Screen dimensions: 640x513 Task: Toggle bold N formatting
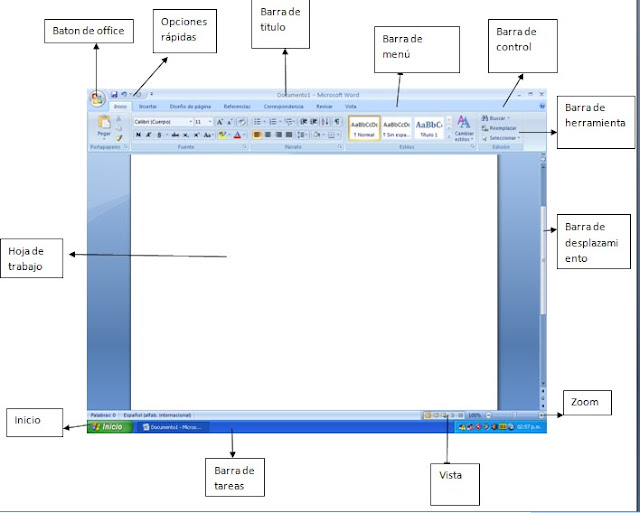(138, 135)
